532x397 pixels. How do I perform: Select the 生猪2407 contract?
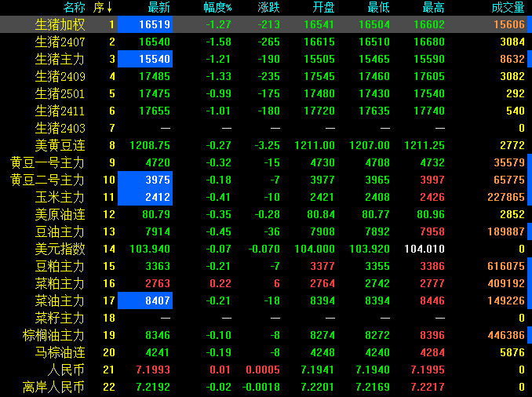tap(60, 42)
